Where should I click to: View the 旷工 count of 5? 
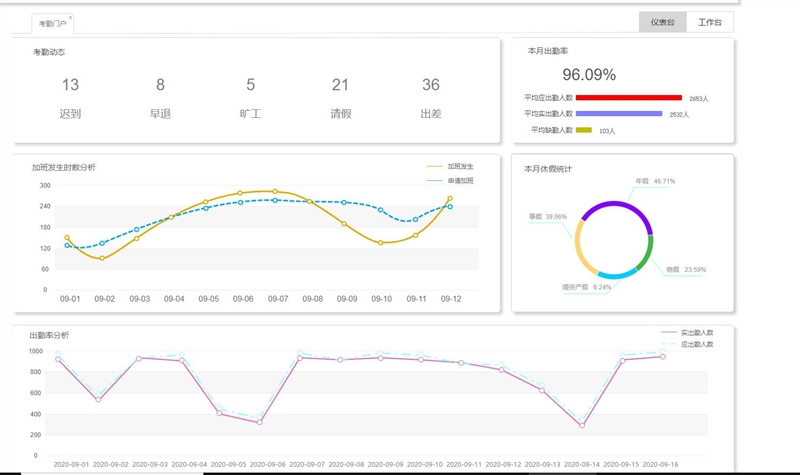[x=250, y=85]
